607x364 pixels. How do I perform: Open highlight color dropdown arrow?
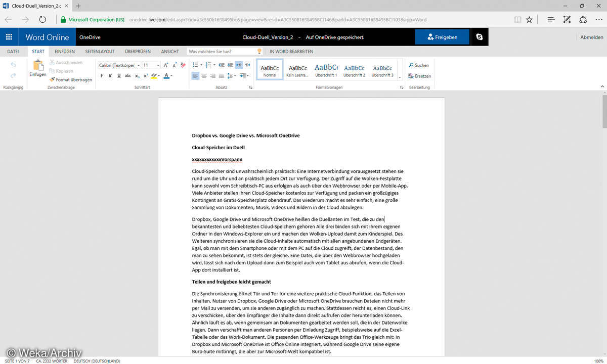(x=158, y=76)
